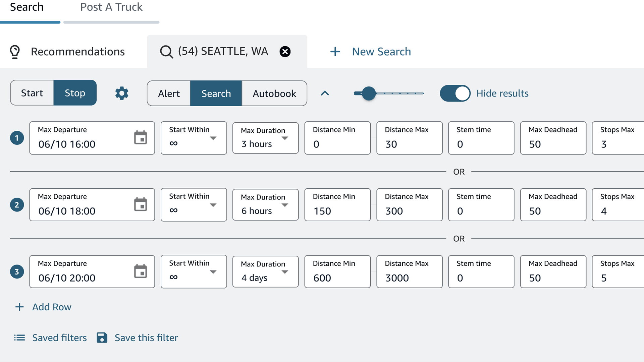Click Distance Max field with value 300

coord(410,205)
